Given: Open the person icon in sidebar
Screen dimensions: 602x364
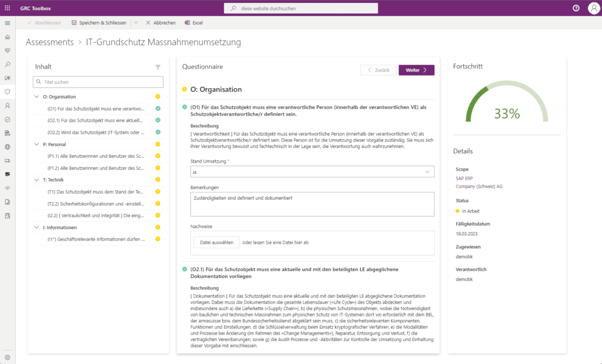Looking at the screenshot, I should tap(7, 106).
